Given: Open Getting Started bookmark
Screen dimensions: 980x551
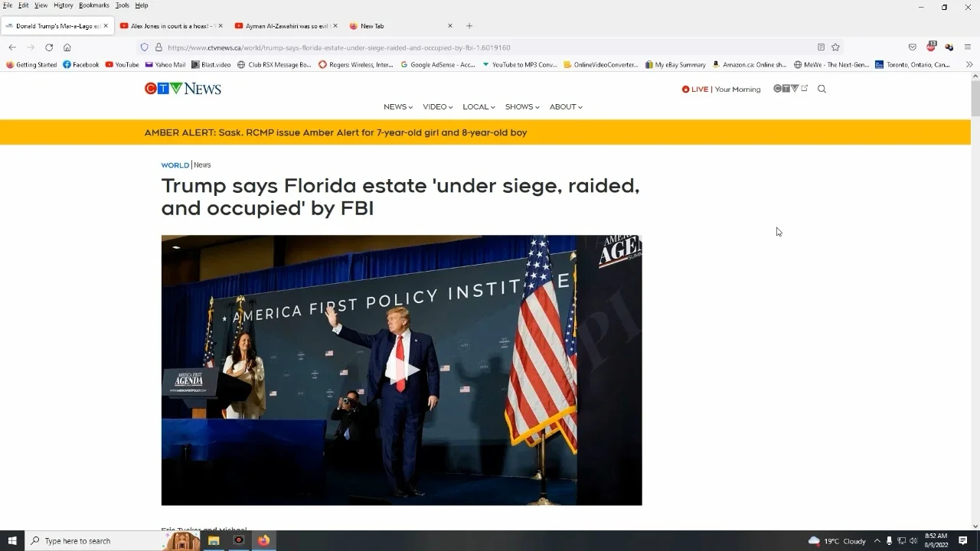Looking at the screenshot, I should 31,65.
